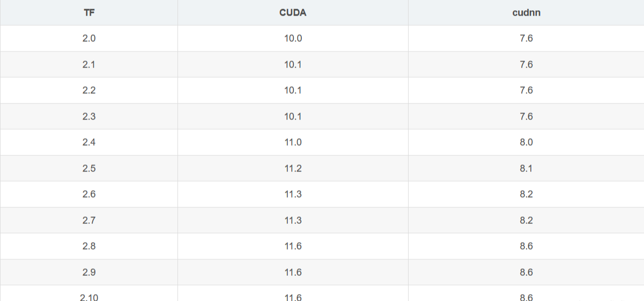Click the CUDA 11.0 cell
This screenshot has width=644, height=301.
pos(293,142)
